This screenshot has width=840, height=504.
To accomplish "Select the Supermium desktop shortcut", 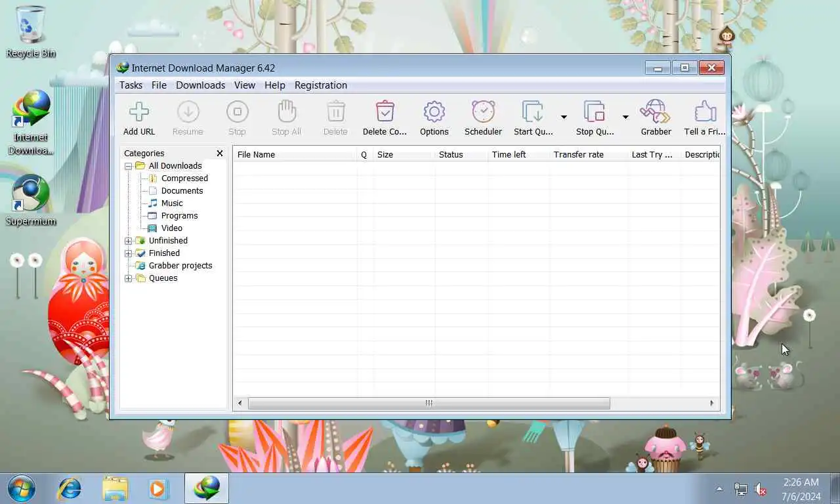I will [30, 200].
